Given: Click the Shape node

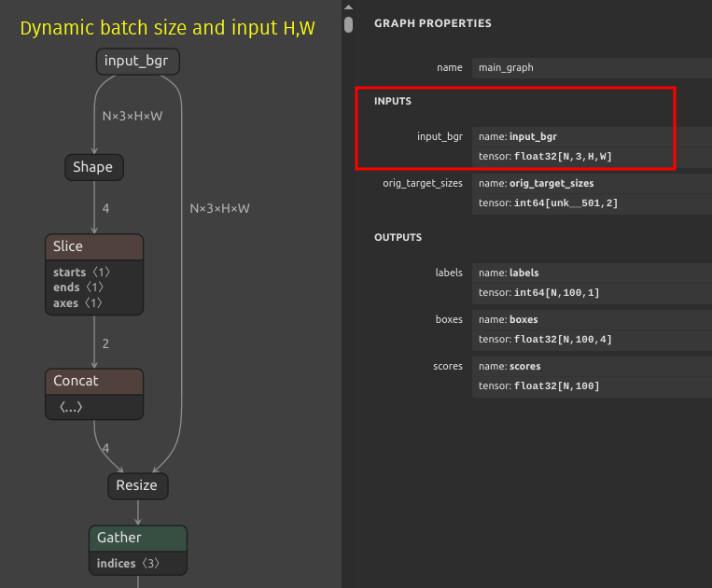Looking at the screenshot, I should tap(93, 167).
